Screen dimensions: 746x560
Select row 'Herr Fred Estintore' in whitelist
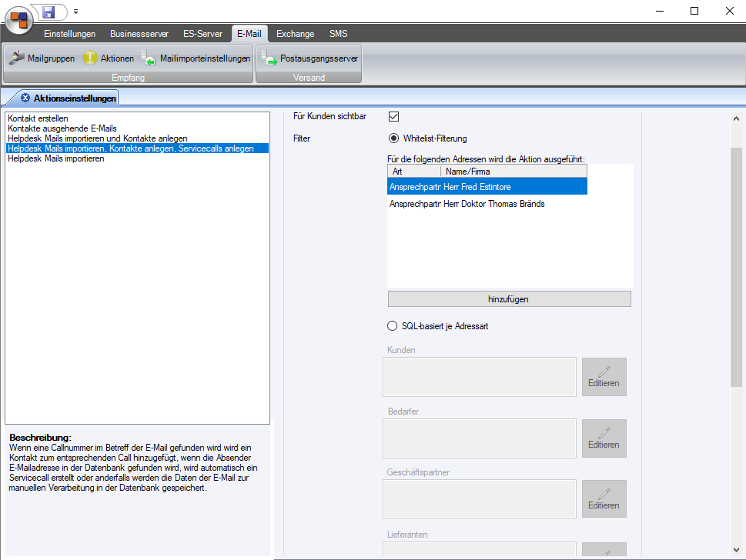point(487,187)
